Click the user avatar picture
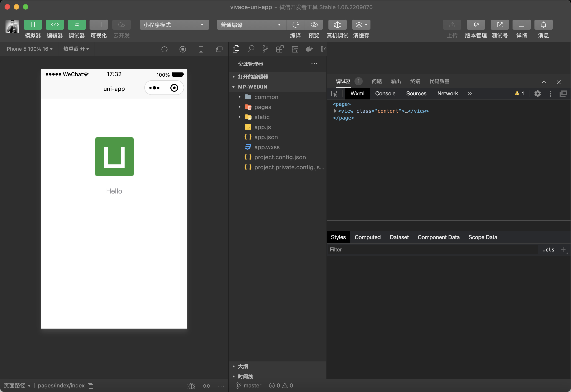This screenshot has height=392, width=571. pyautogui.click(x=12, y=26)
